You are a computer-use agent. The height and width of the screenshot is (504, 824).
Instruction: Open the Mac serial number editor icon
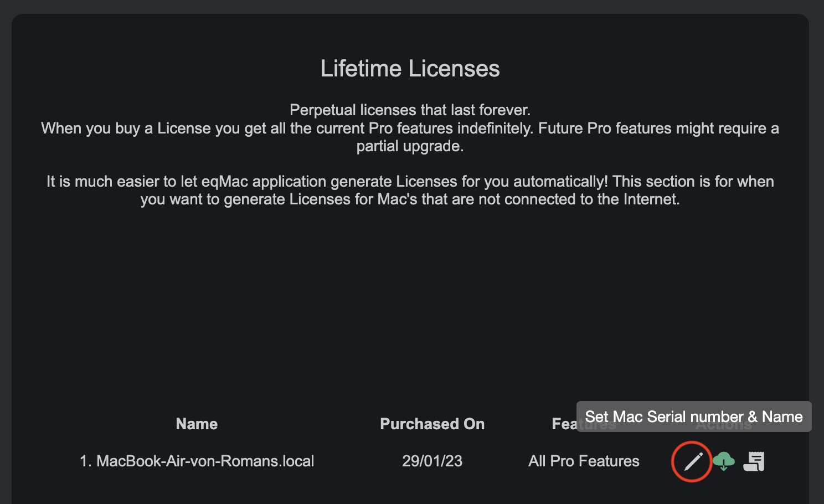tap(691, 461)
